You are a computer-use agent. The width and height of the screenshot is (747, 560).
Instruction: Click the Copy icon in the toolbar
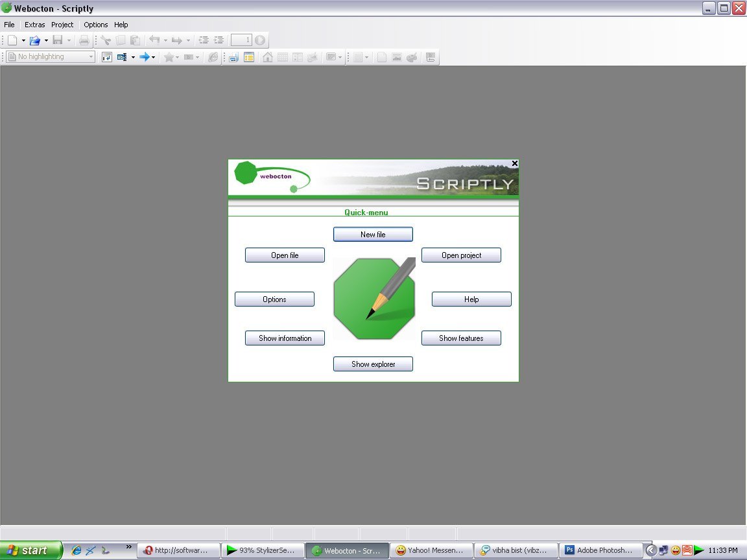tap(121, 40)
